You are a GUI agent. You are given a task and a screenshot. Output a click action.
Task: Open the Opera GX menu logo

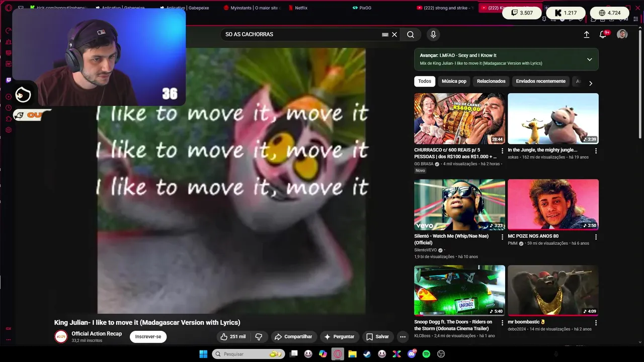[8, 8]
